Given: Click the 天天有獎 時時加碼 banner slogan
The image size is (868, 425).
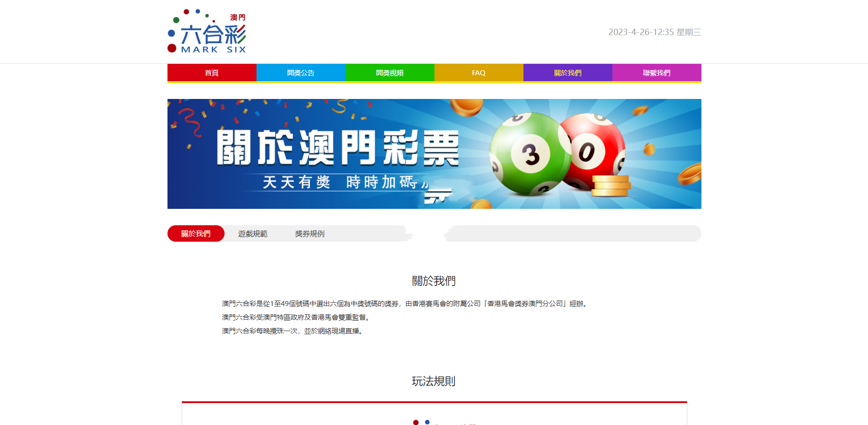Looking at the screenshot, I should 340,182.
